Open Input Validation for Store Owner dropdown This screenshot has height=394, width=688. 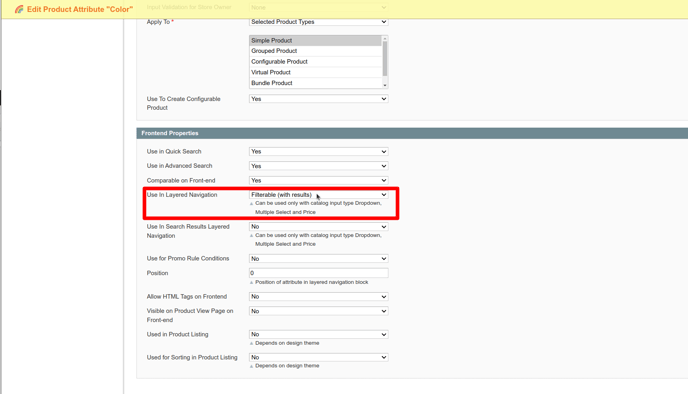[319, 7]
